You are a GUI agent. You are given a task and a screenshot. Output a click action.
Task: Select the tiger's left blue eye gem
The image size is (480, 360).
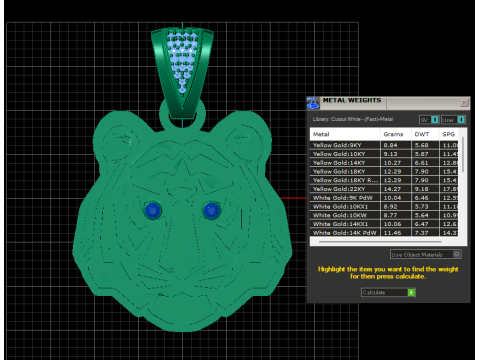point(153,210)
